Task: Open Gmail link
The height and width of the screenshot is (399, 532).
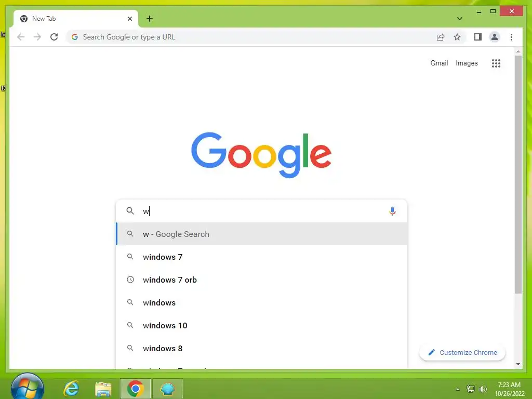Action: point(439,63)
